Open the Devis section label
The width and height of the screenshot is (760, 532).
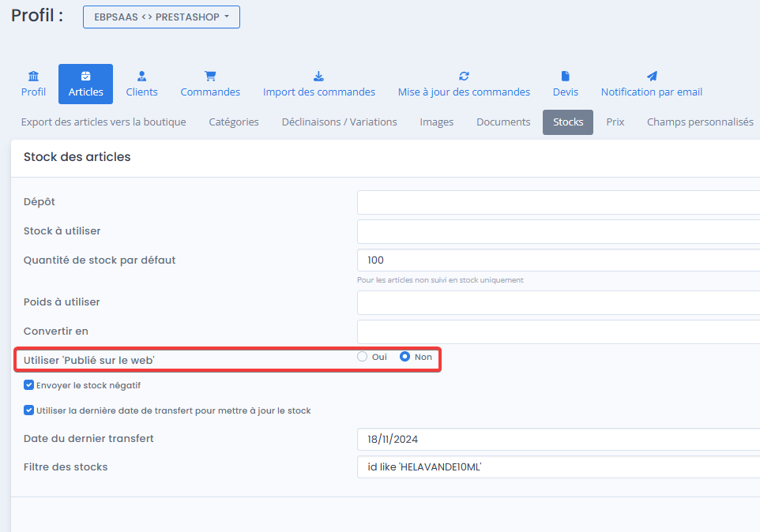click(566, 92)
